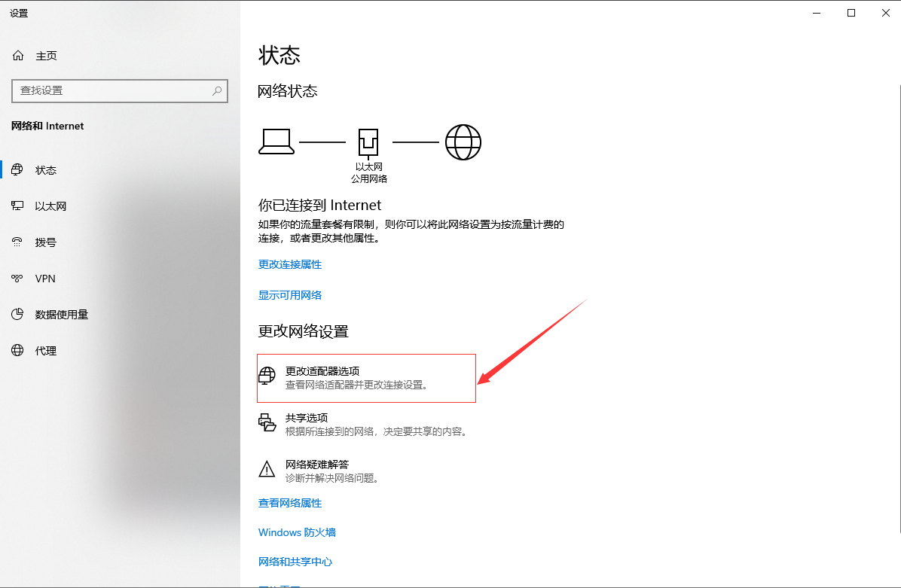
Task: Maximize the 设置 window
Action: pos(851,13)
